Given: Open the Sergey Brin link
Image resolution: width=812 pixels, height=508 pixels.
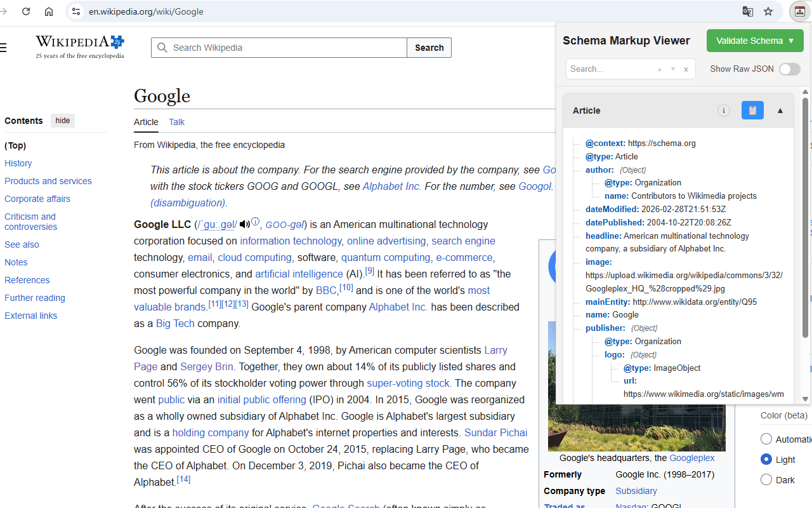Looking at the screenshot, I should (x=207, y=366).
